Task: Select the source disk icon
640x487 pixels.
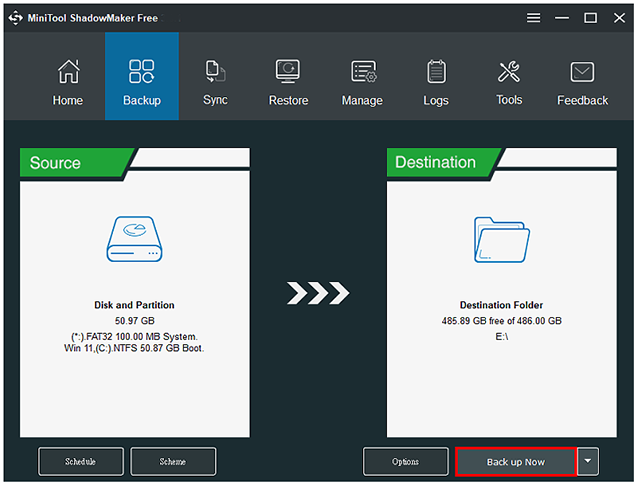Action: (x=134, y=239)
